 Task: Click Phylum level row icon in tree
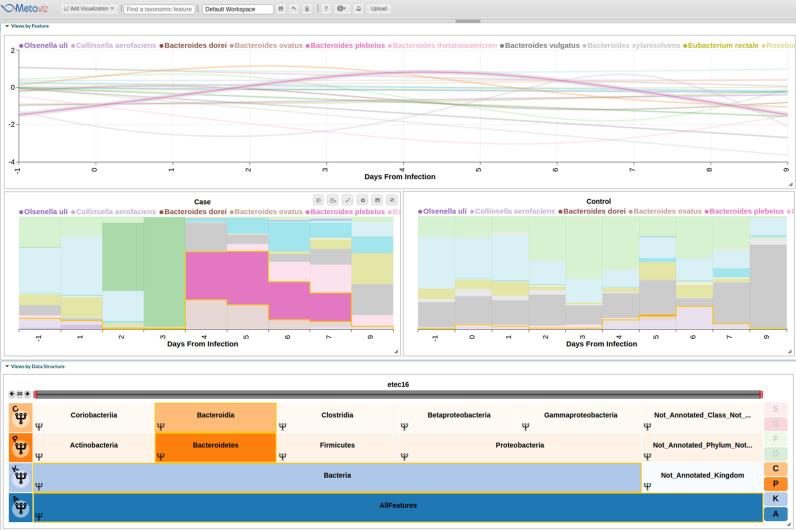(20, 447)
